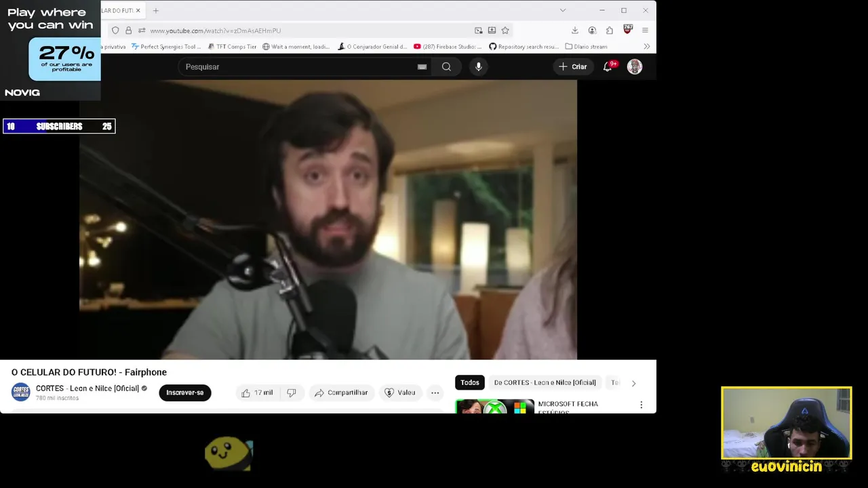This screenshot has width=868, height=488.
Task: Open YouTube notifications bell
Action: [608, 66]
